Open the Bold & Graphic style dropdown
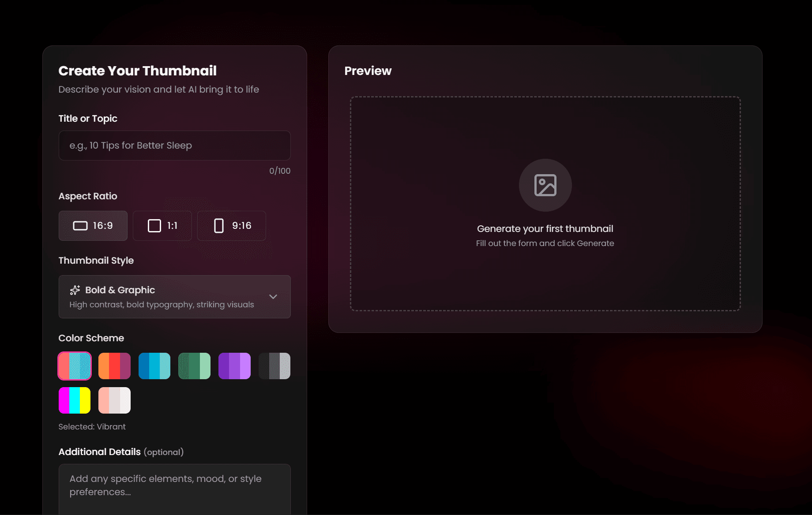 (x=174, y=297)
